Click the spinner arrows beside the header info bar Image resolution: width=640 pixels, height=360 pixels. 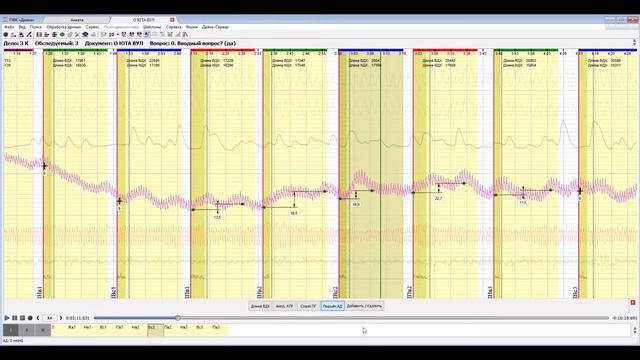pyautogui.click(x=634, y=42)
